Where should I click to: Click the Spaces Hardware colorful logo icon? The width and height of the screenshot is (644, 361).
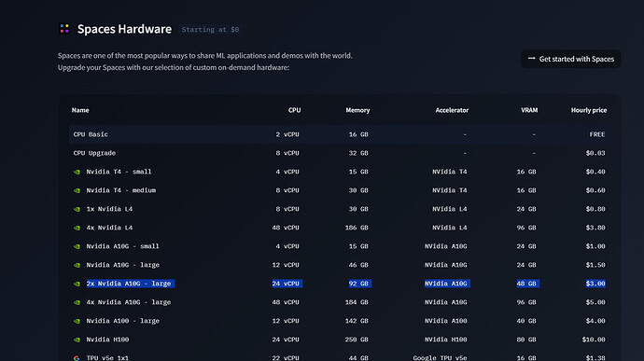[64, 29]
